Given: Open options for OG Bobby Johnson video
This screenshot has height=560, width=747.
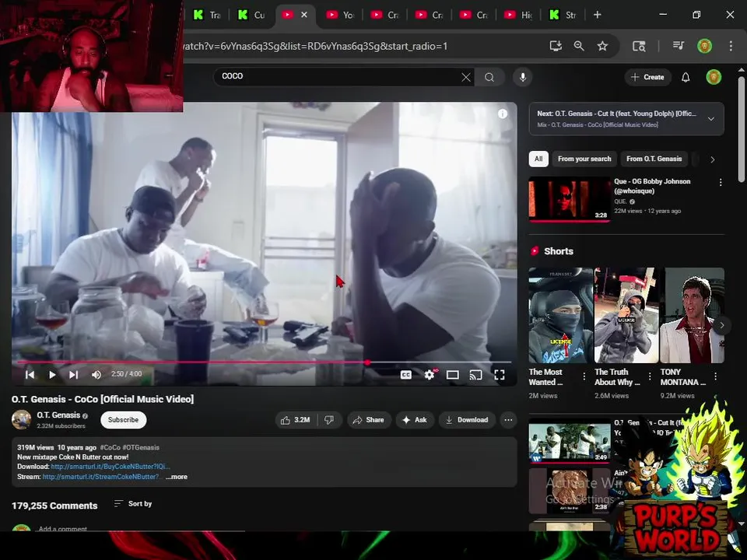Looking at the screenshot, I should (721, 182).
